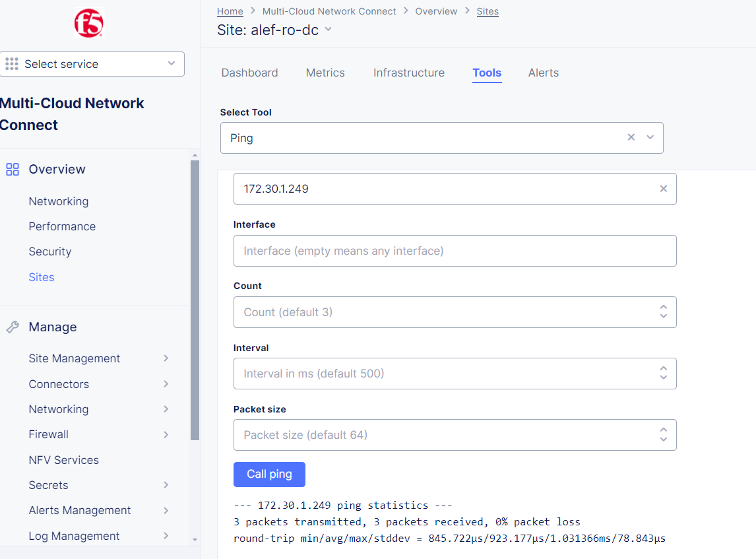Go to Home breadcrumb link
Image resolution: width=756 pixels, height=559 pixels.
tap(230, 12)
